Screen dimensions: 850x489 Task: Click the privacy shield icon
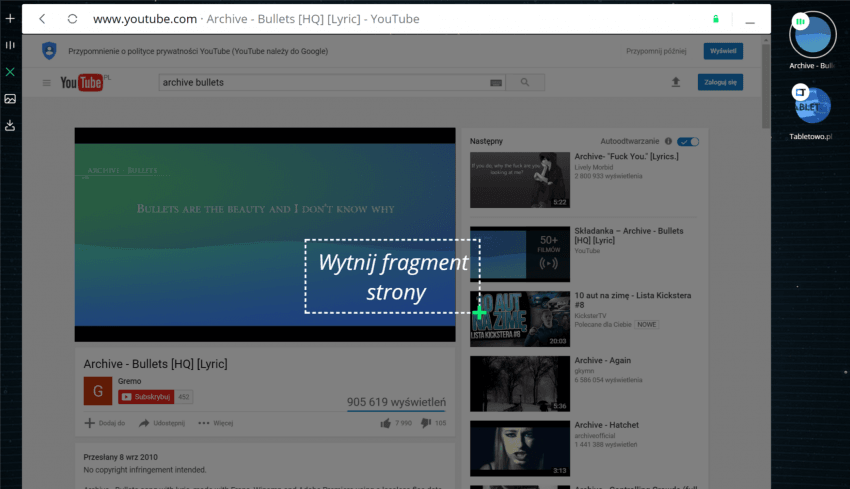[x=49, y=51]
